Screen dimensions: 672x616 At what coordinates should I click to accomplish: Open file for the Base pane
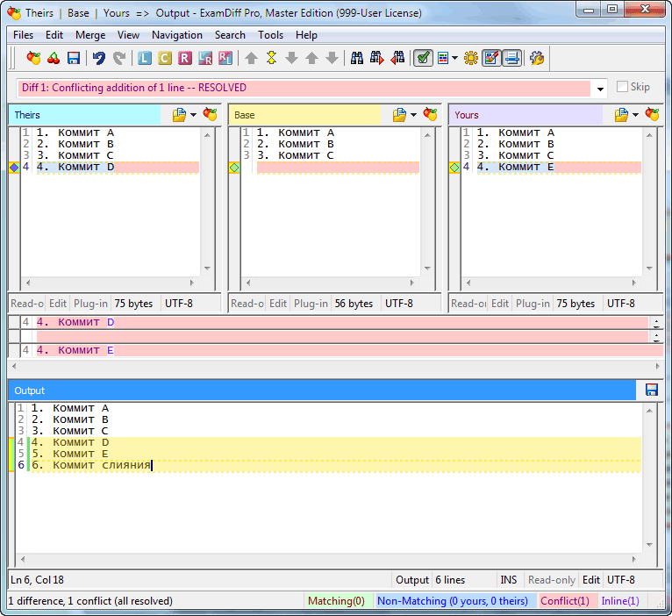point(399,115)
